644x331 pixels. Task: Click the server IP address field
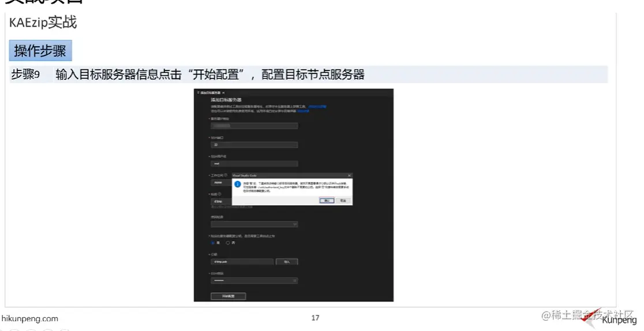tap(254, 126)
